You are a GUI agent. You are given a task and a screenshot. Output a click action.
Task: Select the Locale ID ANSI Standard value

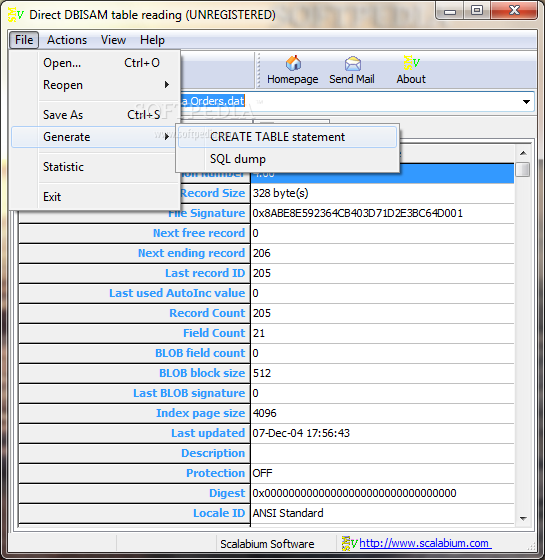click(x=382, y=513)
